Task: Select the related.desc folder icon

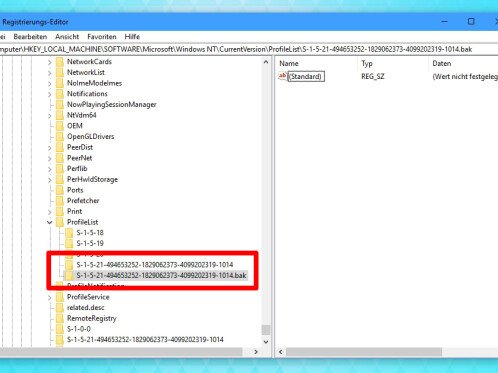Action: 60,307
